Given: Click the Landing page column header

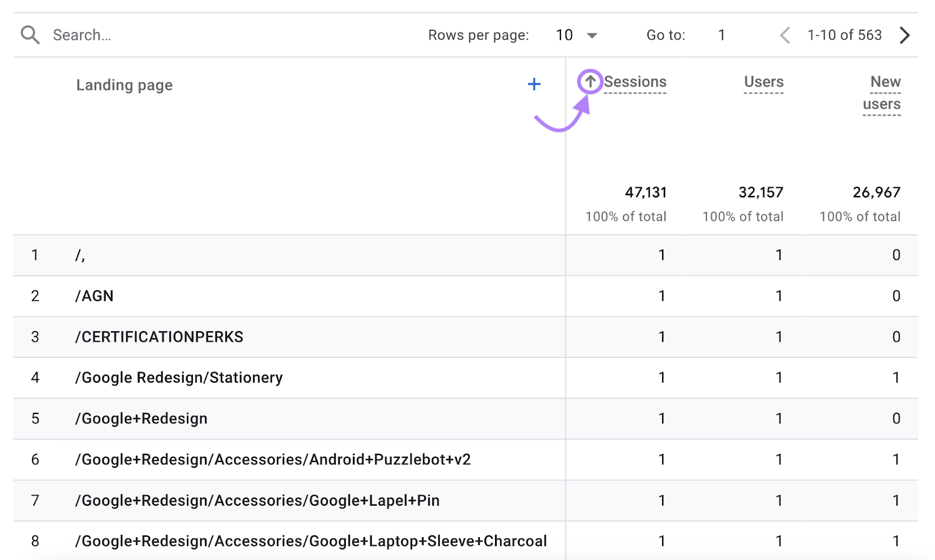Looking at the screenshot, I should pyautogui.click(x=124, y=85).
